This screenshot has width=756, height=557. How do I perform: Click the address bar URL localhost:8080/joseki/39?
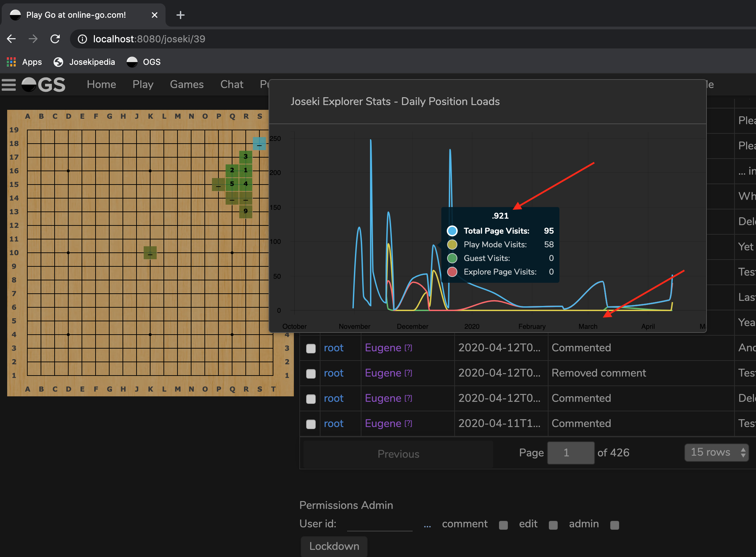coord(149,39)
